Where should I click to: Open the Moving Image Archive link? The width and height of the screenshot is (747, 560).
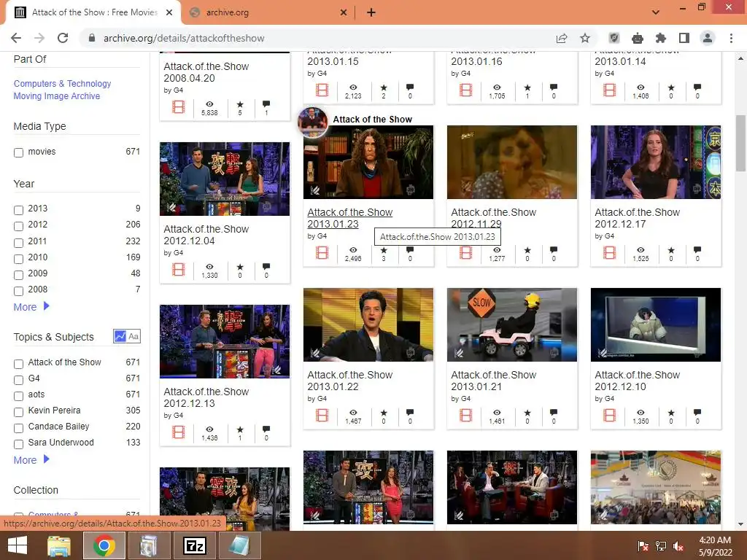pyautogui.click(x=57, y=96)
